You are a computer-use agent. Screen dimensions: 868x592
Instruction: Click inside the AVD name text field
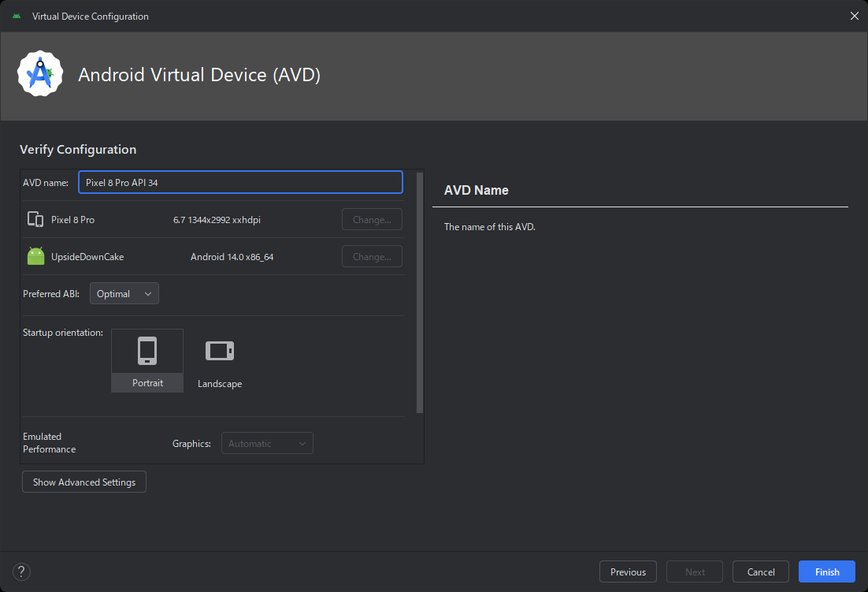point(240,182)
